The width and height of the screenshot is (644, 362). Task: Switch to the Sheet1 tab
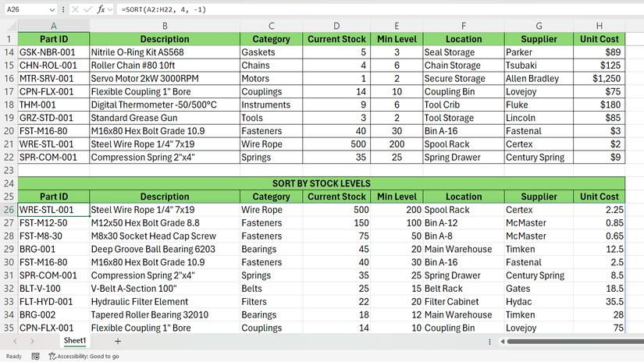pyautogui.click(x=75, y=341)
